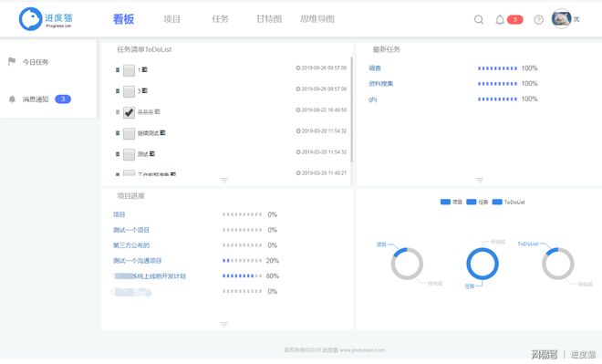The width and height of the screenshot is (602, 364).
Task: Toggle 项目 legend swatch in chart
Action: click(x=445, y=202)
